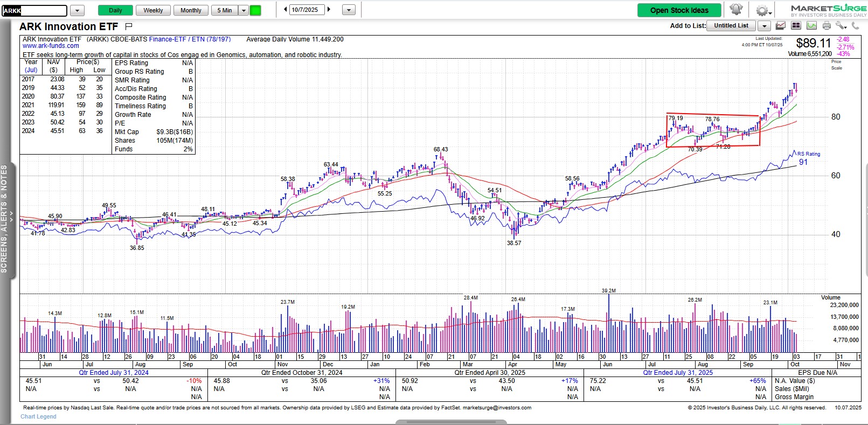Switch chart to Monthly timeframe
The width and height of the screenshot is (868, 425).
(x=191, y=10)
